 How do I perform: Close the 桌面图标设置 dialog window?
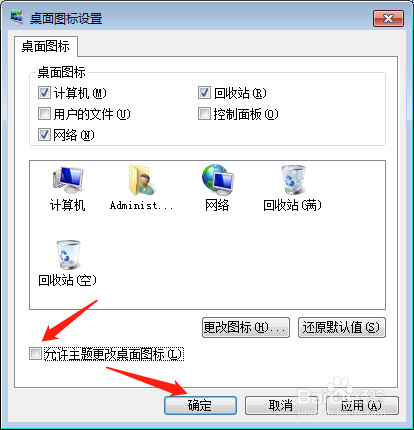click(388, 18)
